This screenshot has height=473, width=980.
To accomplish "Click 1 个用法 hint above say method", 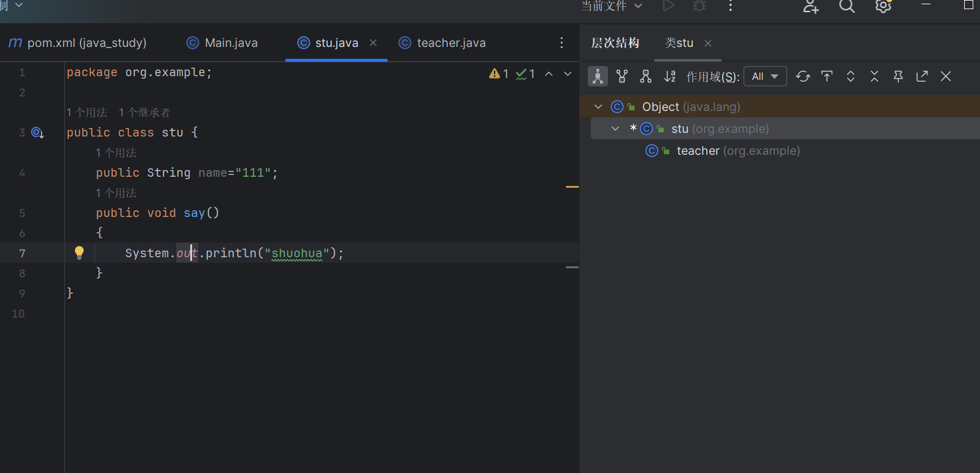I will [x=116, y=193].
